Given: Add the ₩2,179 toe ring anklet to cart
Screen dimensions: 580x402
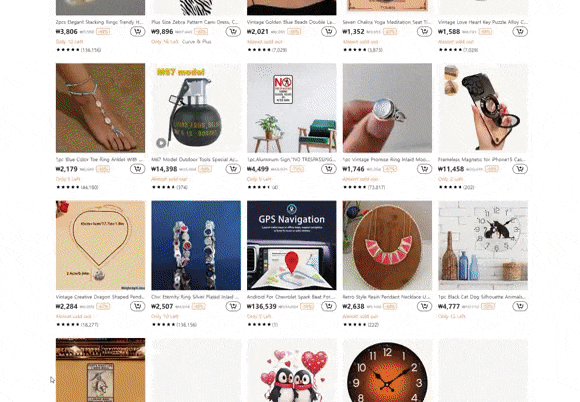Looking at the screenshot, I should click(137, 169).
